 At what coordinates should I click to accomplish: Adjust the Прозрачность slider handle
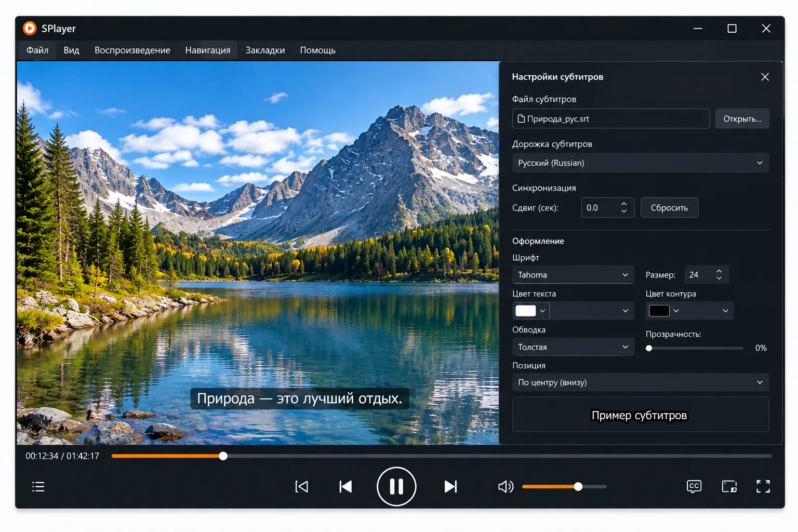[649, 348]
